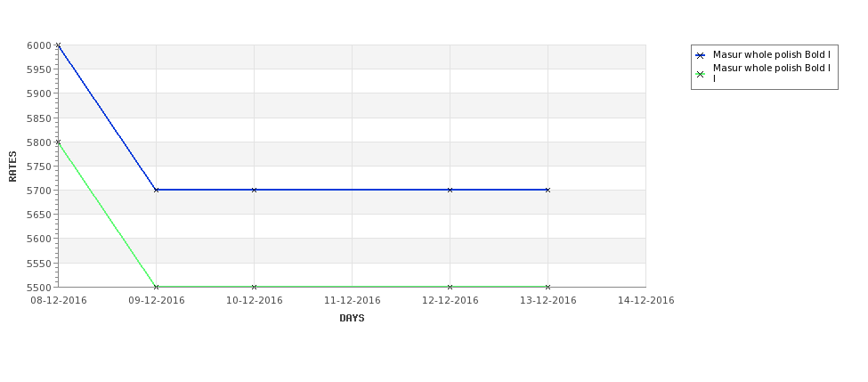Select green data point at 10-12-2016

pyautogui.click(x=254, y=287)
